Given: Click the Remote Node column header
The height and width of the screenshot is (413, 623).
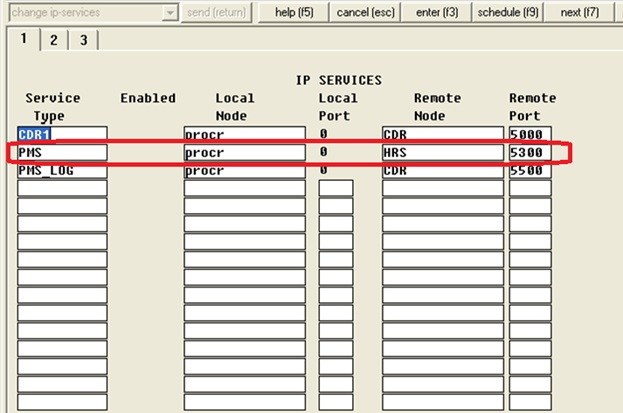Looking at the screenshot, I should click(437, 107).
